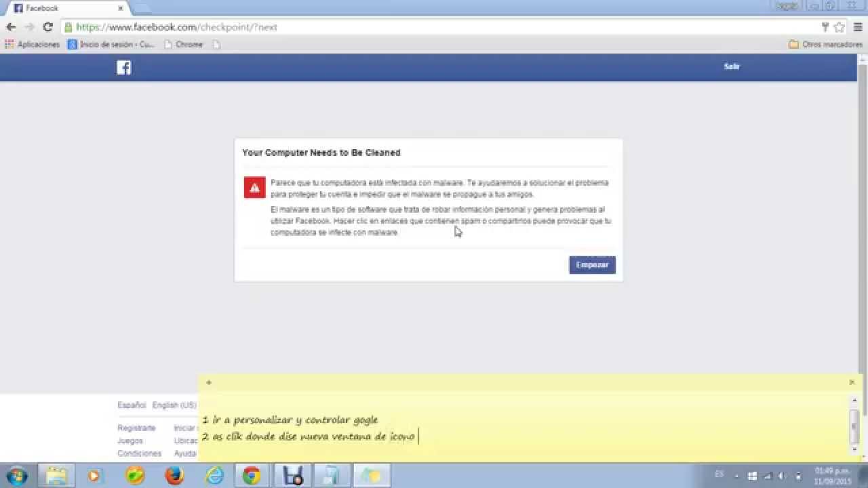Select the 'Español' language link
Viewport: 868px width, 488px height.
(132, 405)
